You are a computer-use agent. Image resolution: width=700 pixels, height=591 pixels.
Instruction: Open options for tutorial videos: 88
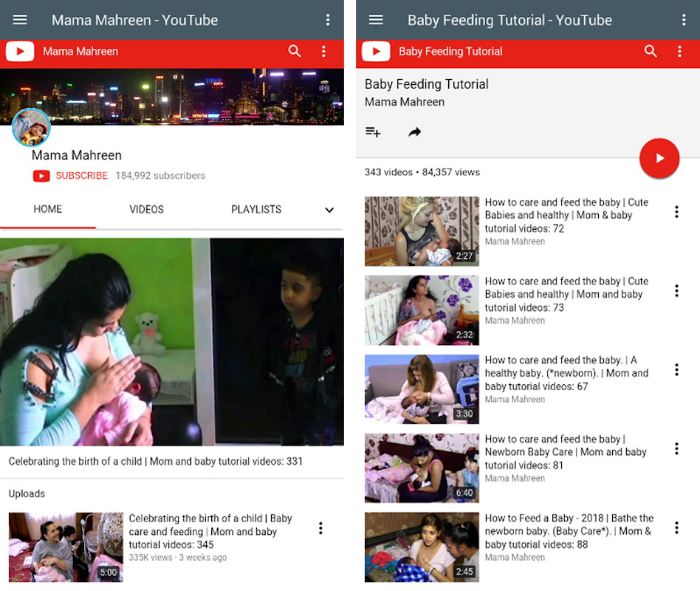click(677, 527)
